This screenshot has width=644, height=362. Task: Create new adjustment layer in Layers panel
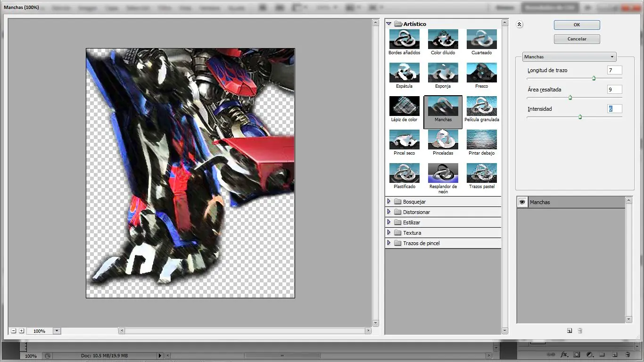[x=589, y=354]
